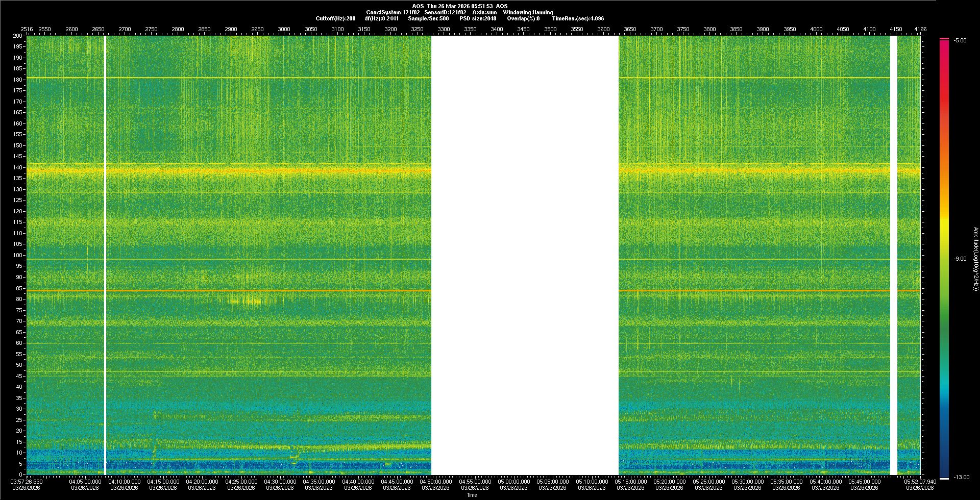
Task: Click the 04:25:00.000 time axis label
Action: 241,482
